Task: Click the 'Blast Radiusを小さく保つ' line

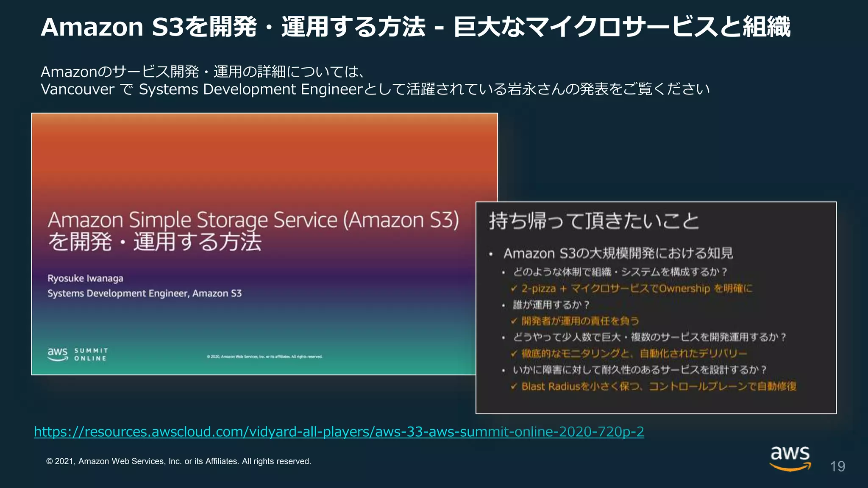Action: point(654,386)
